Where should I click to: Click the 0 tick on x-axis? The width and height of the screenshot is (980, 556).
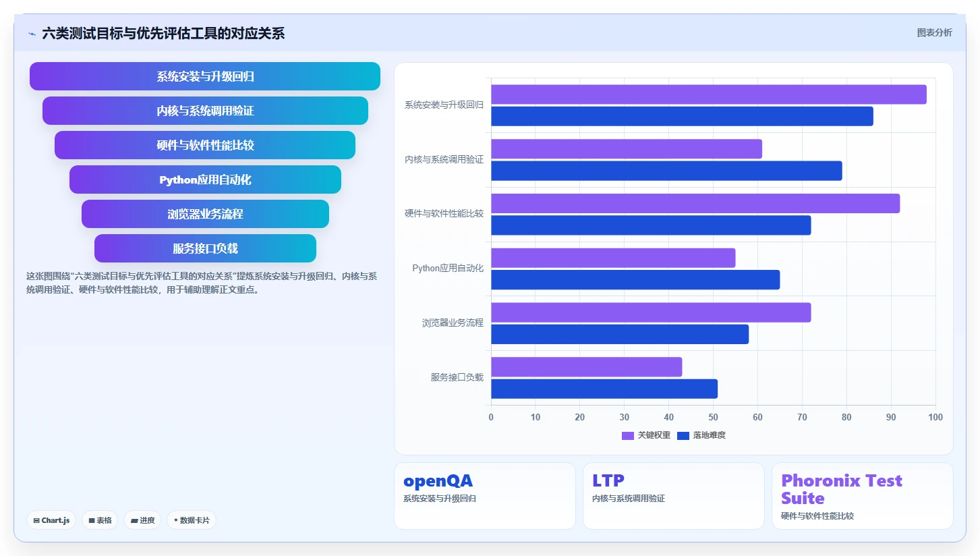491,417
